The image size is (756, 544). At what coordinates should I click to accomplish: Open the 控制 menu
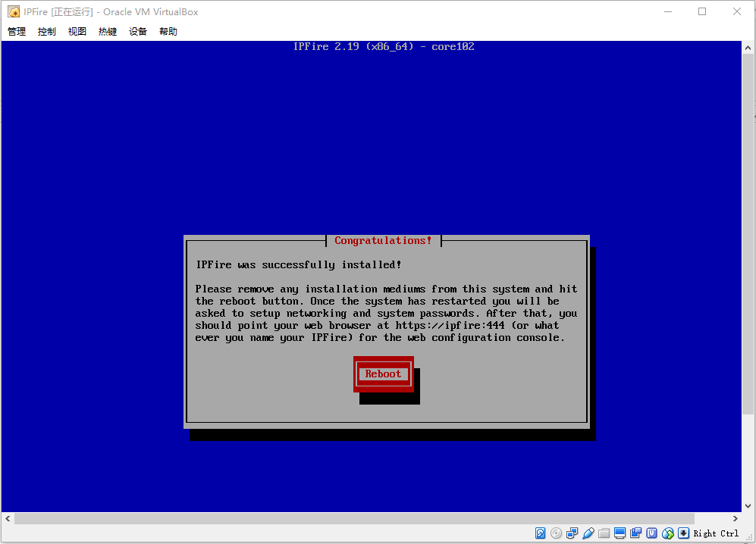point(47,31)
